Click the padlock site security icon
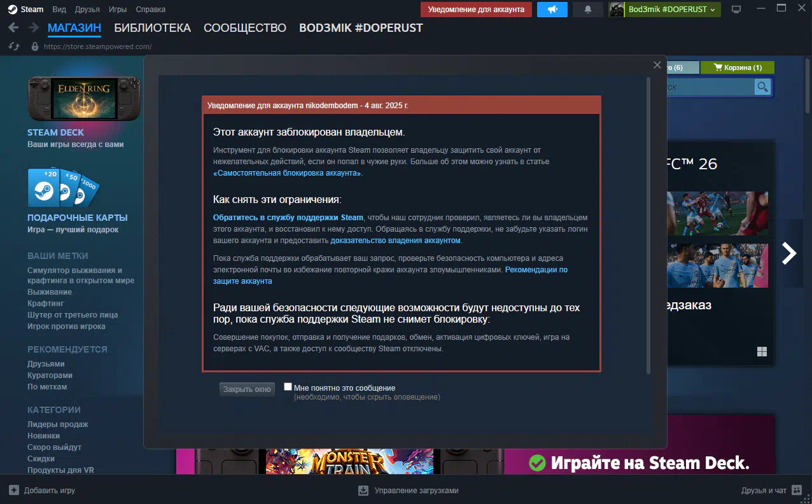Screen dimensions: 812x504 coord(35,46)
